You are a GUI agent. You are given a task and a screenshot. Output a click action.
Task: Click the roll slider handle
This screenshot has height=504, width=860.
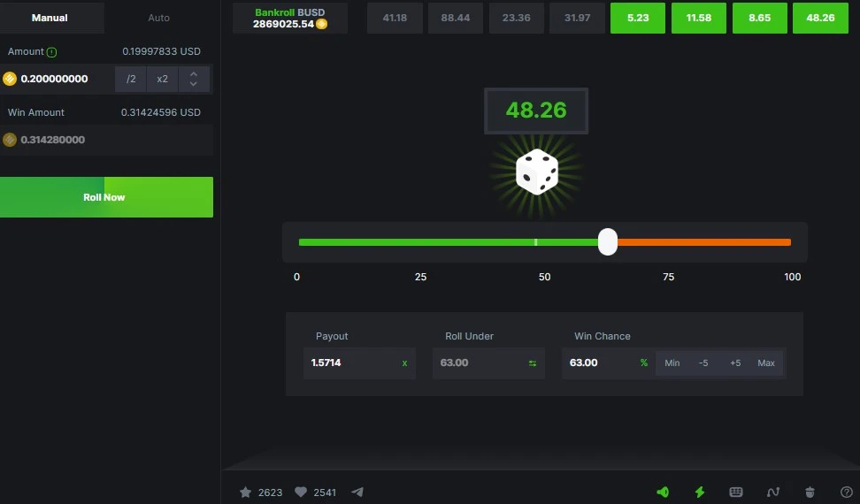click(608, 241)
